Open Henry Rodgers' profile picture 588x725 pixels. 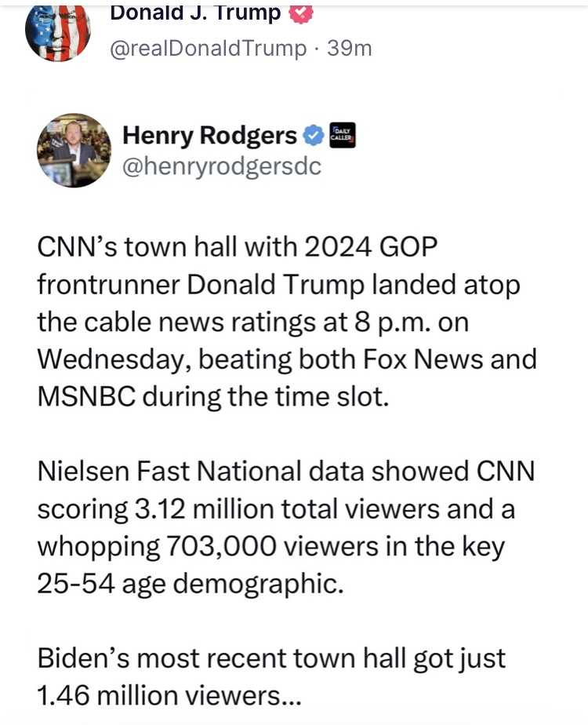click(74, 150)
